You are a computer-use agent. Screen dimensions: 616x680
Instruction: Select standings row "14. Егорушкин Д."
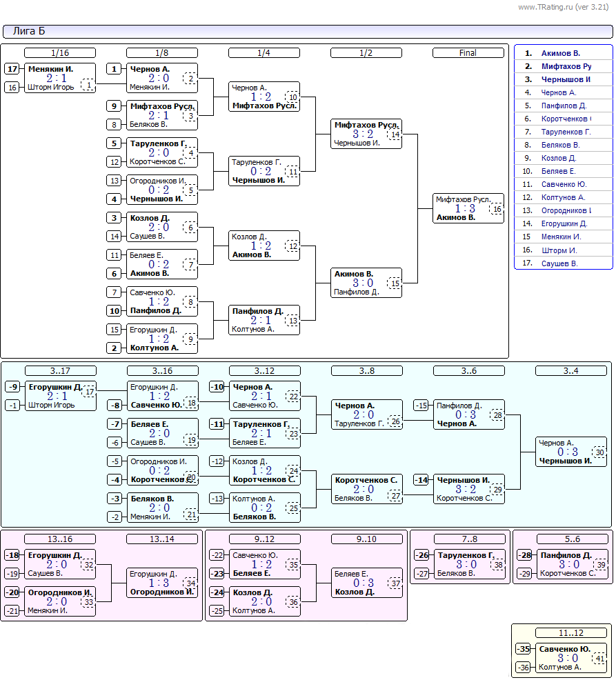point(563,223)
